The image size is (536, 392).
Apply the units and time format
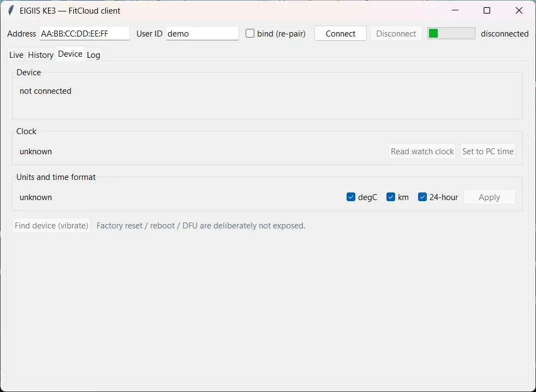489,197
